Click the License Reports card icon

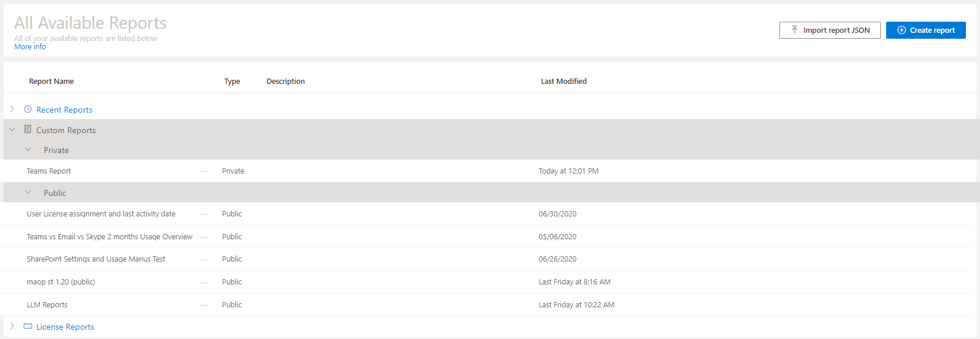[x=28, y=326]
